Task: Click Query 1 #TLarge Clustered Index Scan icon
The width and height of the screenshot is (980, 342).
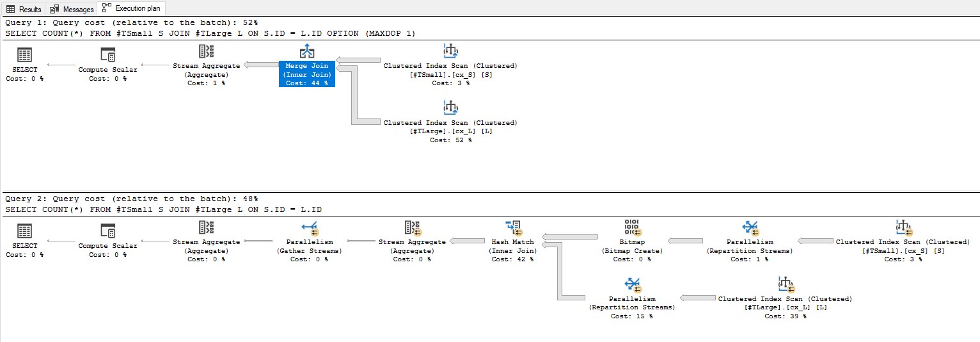Action: 450,108
